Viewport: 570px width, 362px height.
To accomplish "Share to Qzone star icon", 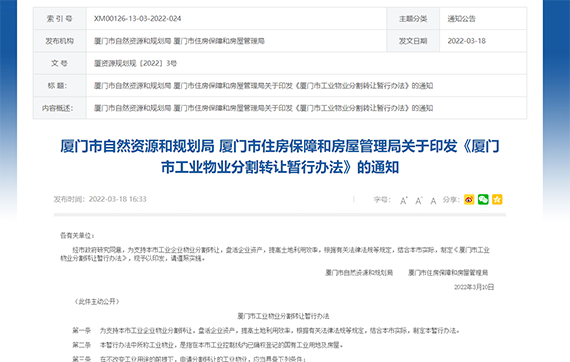I will tap(497, 200).
